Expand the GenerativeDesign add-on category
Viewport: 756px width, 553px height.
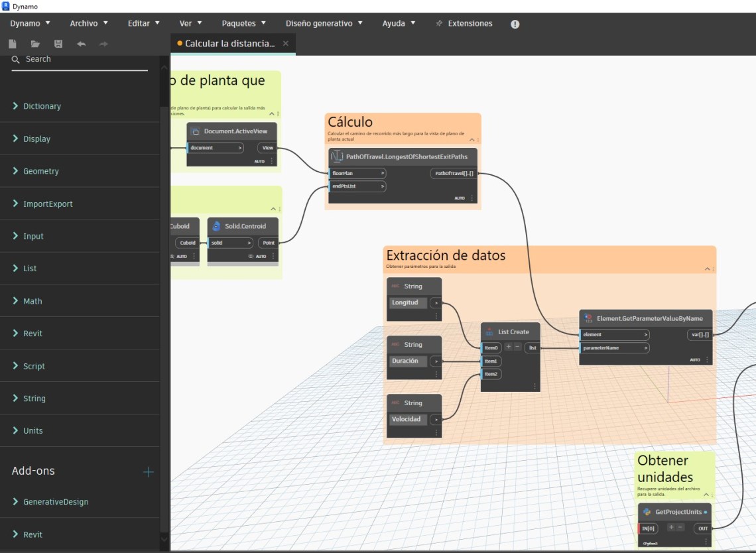pyautogui.click(x=55, y=502)
